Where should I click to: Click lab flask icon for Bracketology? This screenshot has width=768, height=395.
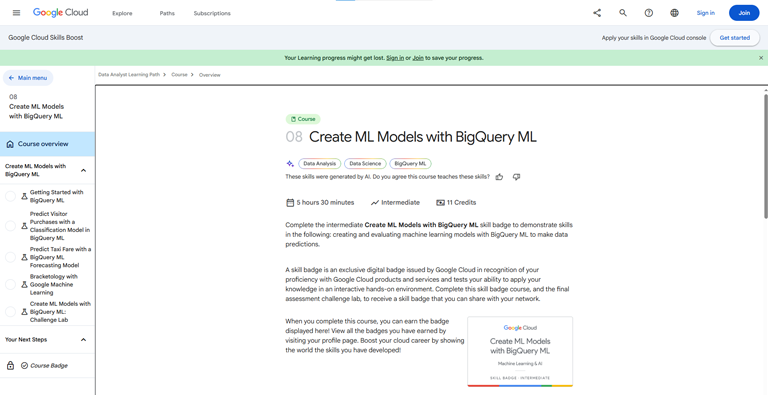(24, 285)
